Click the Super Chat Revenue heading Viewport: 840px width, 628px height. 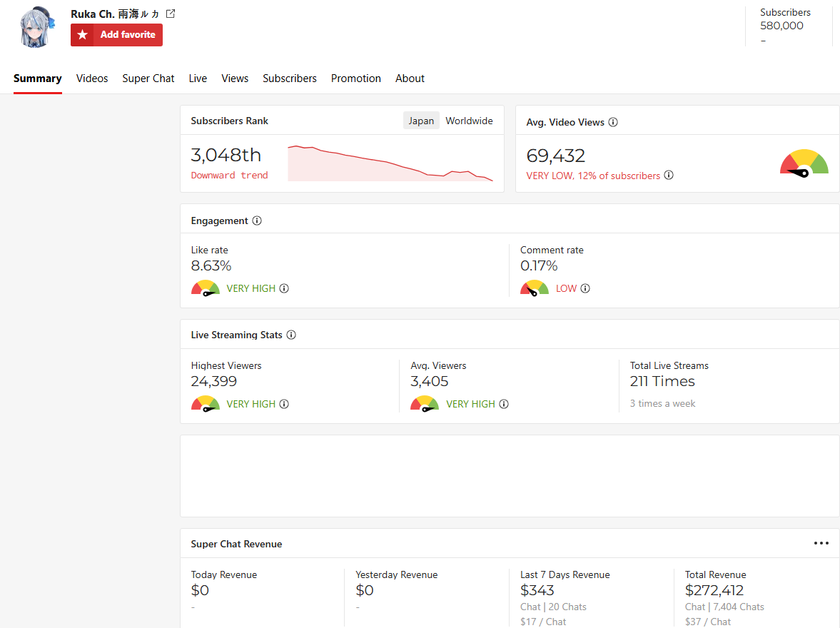click(x=236, y=544)
